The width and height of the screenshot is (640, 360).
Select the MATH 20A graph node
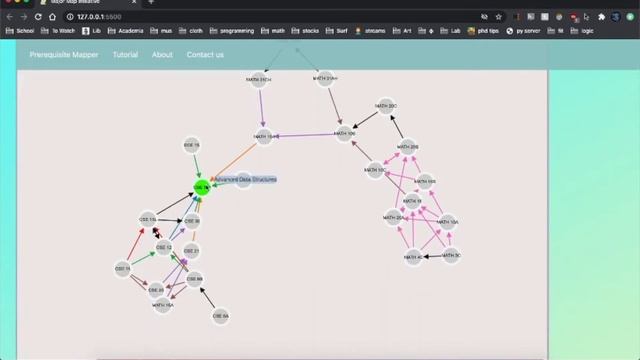pos(393,218)
